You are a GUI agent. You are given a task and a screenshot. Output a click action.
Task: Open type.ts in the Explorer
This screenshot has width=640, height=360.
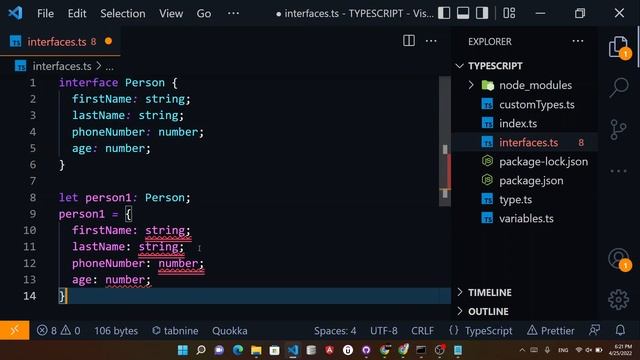click(515, 200)
